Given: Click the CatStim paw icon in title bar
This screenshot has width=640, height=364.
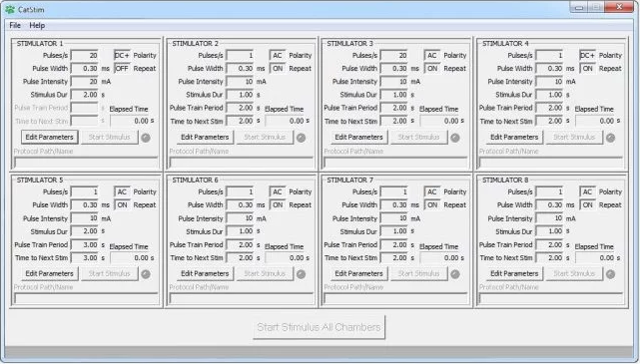Looking at the screenshot, I should click(x=10, y=9).
